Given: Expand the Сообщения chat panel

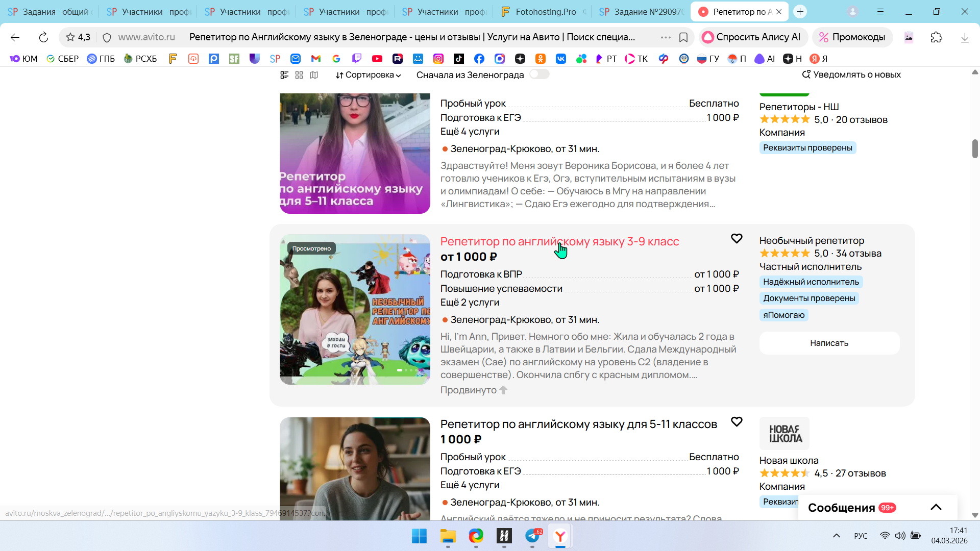Looking at the screenshot, I should pos(936,507).
